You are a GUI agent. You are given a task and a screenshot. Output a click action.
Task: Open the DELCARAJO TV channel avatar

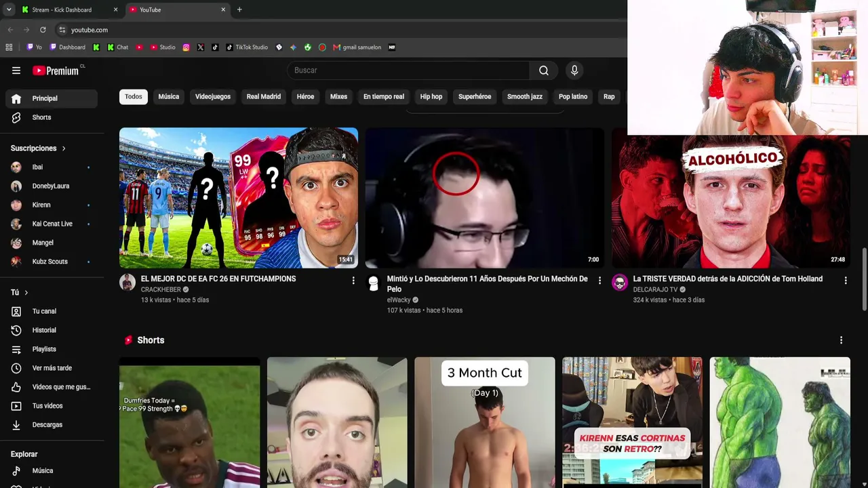click(x=620, y=283)
